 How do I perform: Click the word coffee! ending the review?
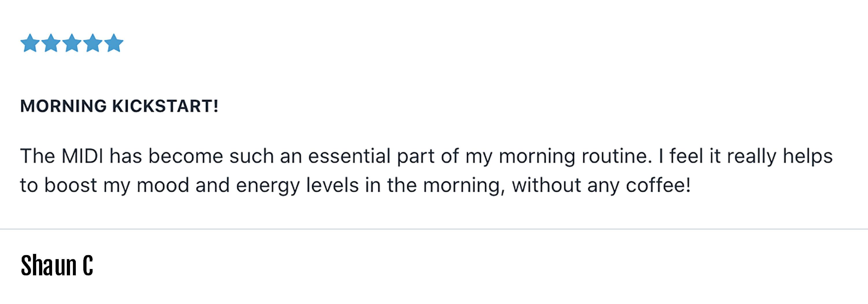point(658,185)
